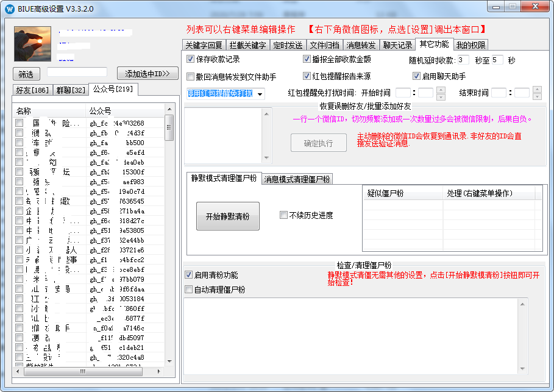This screenshot has width=554, height=392.
Task: Click the account list vertical scrollbar thumb
Action: (169, 127)
